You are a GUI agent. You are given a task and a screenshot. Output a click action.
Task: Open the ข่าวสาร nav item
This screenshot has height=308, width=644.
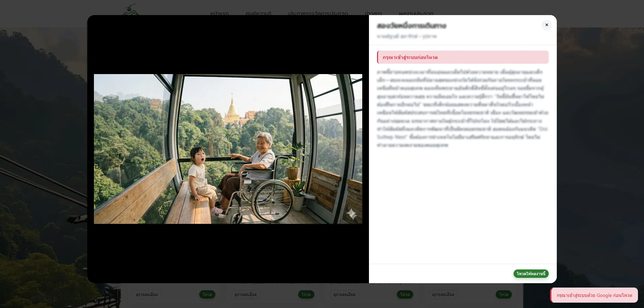[373, 14]
